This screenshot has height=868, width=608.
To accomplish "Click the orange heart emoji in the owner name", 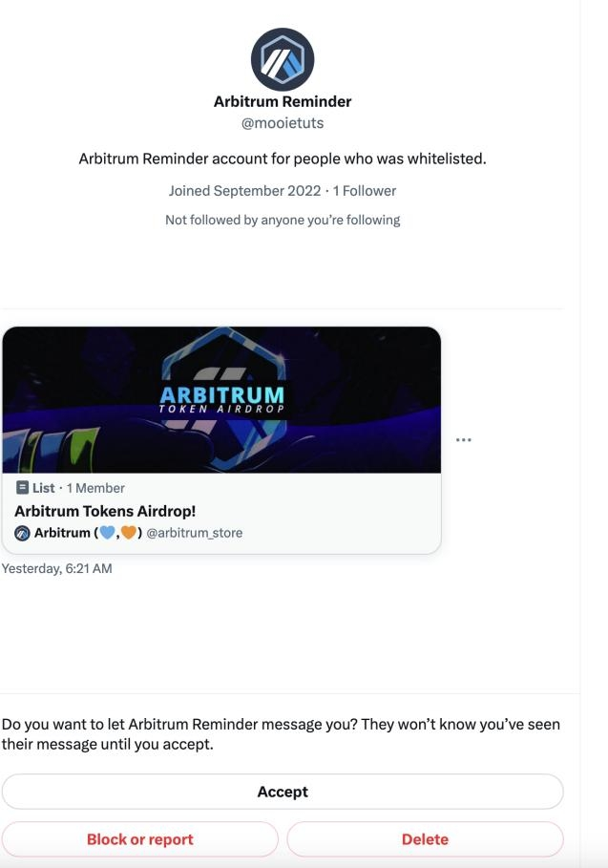I will tap(127, 533).
